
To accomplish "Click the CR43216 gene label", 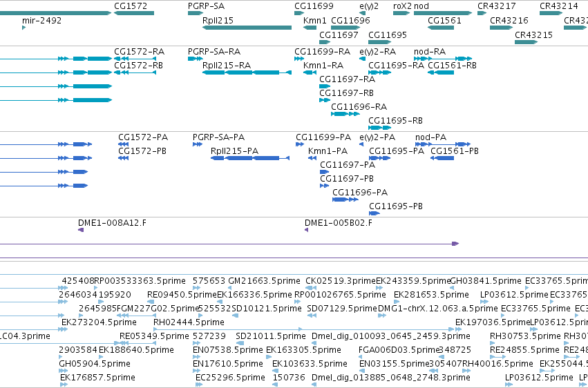I will (509, 21).
